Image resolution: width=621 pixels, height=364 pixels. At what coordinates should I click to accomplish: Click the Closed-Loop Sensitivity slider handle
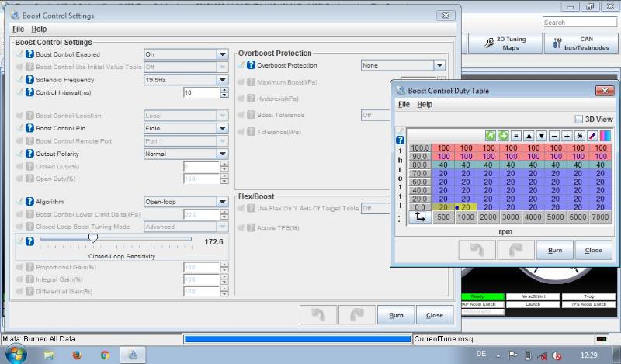pos(93,238)
